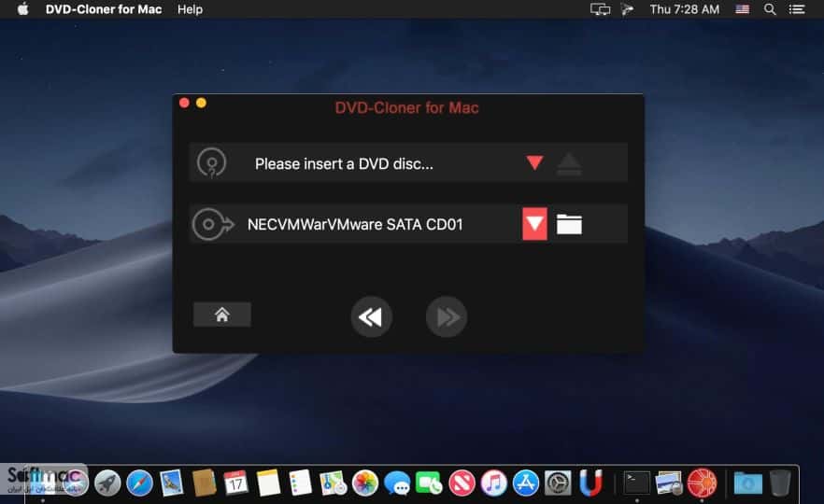Open App Store in the dock
824x504 pixels.
pos(525,483)
